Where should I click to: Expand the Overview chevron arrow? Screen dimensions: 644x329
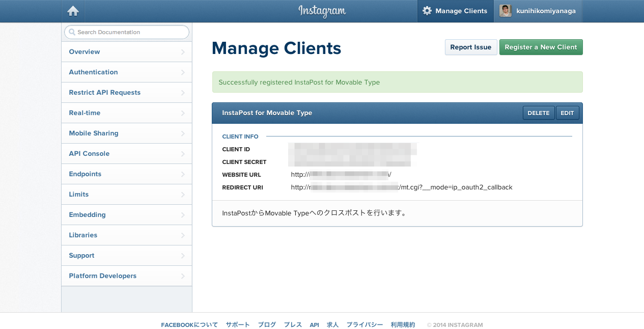pos(183,52)
